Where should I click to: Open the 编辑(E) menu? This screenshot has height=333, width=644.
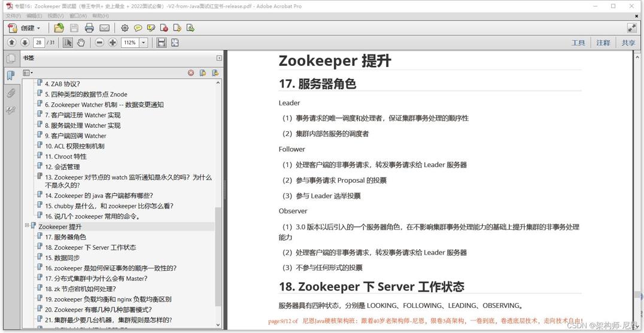(34, 16)
